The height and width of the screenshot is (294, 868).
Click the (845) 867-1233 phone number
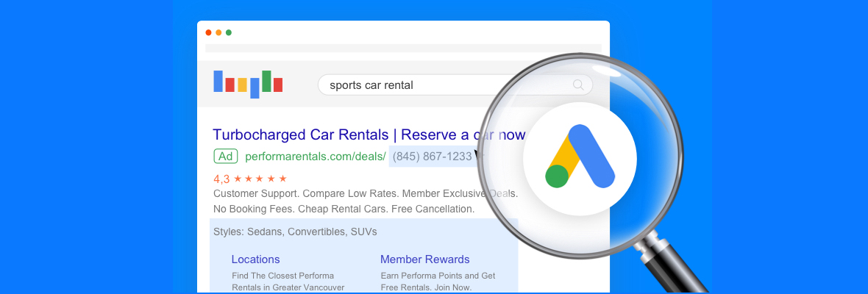tap(432, 156)
